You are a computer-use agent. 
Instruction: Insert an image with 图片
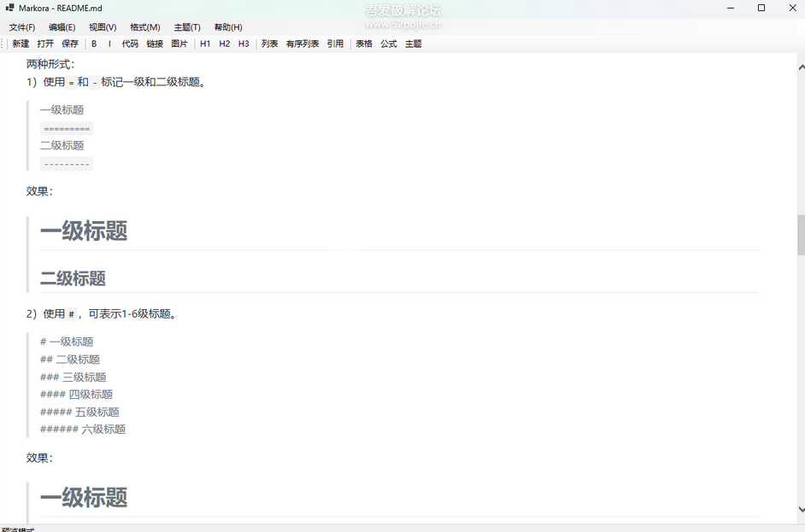(x=179, y=44)
